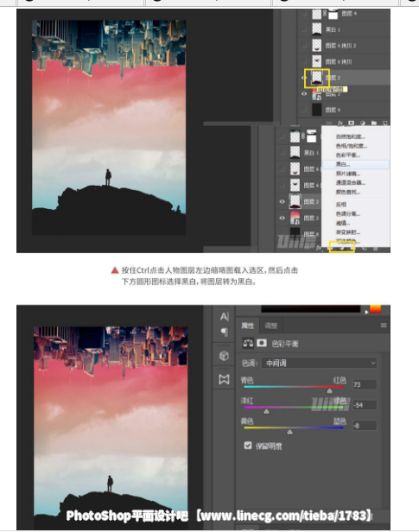Screen dimensions: 419x532
Task: Click the new group folder icon in the top Layers panel
Action: pos(373,123)
